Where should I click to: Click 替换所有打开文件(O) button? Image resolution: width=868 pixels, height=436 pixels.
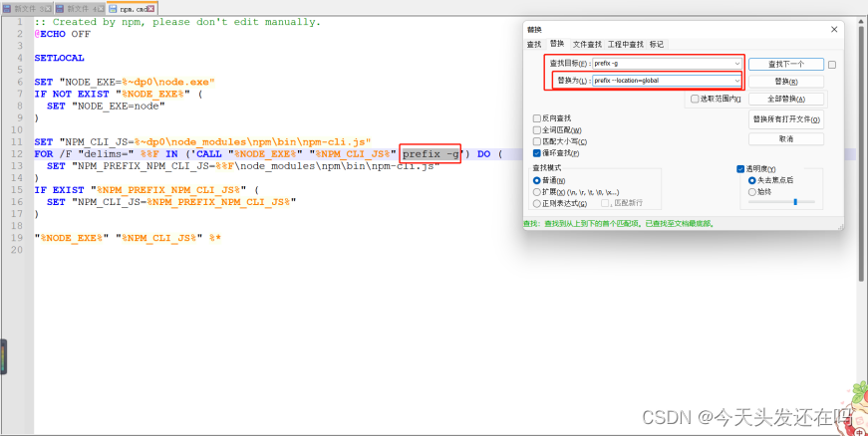[x=786, y=119]
